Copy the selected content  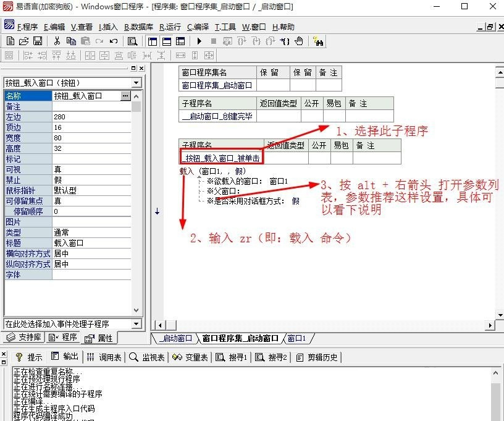click(71, 41)
